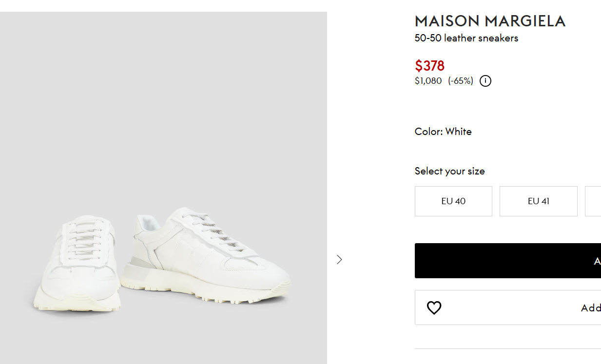Click the 'Select your size' heading
This screenshot has width=601, height=364.
click(x=449, y=171)
